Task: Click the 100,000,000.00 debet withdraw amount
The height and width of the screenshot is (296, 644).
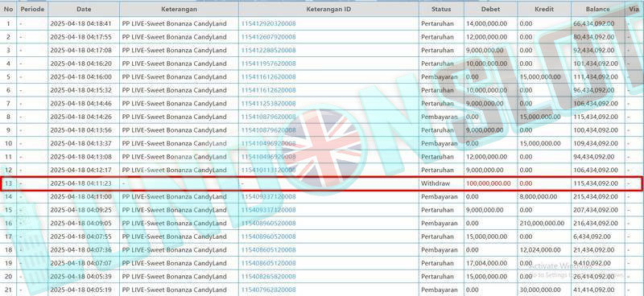Action: click(489, 183)
